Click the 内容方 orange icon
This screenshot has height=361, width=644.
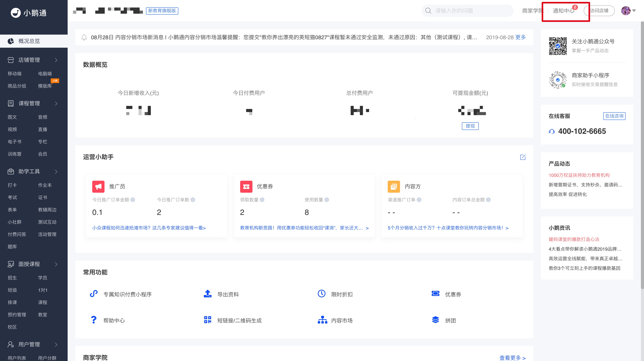pyautogui.click(x=394, y=187)
